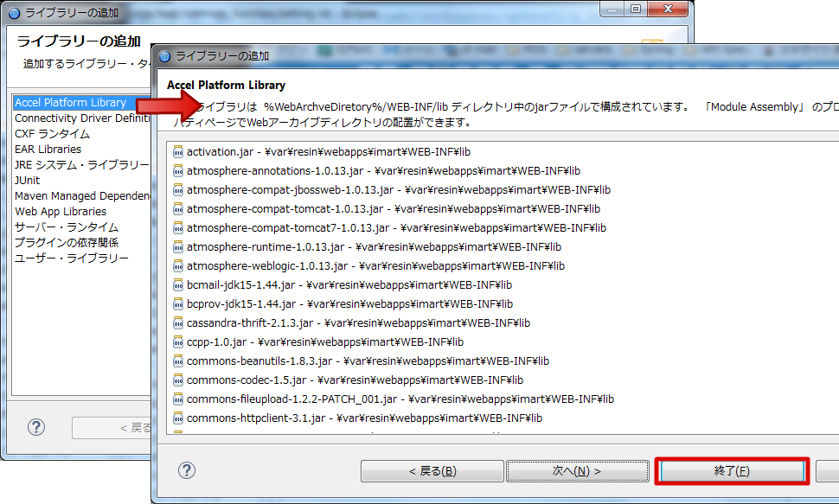Click the < 戻る(B) back button in front dialog
The height and width of the screenshot is (504, 839).
coord(432,471)
